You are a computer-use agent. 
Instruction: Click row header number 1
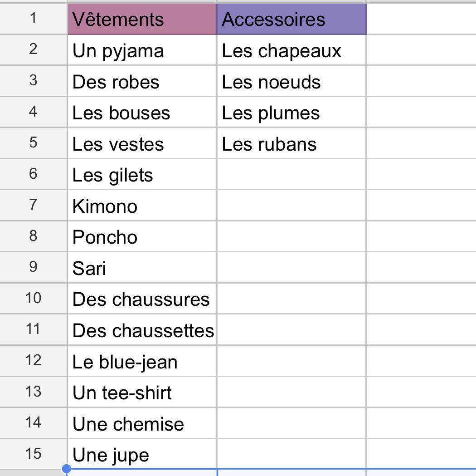click(x=33, y=19)
